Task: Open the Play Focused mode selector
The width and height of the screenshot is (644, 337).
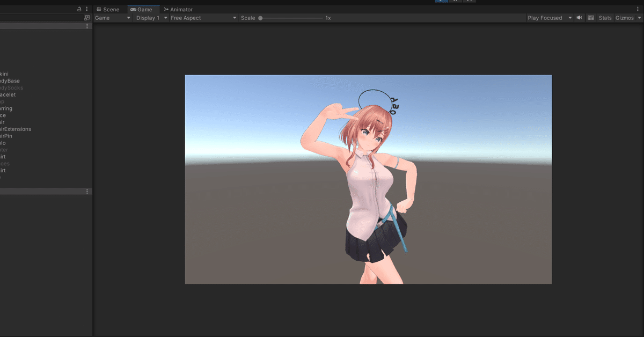Action: [547, 17]
